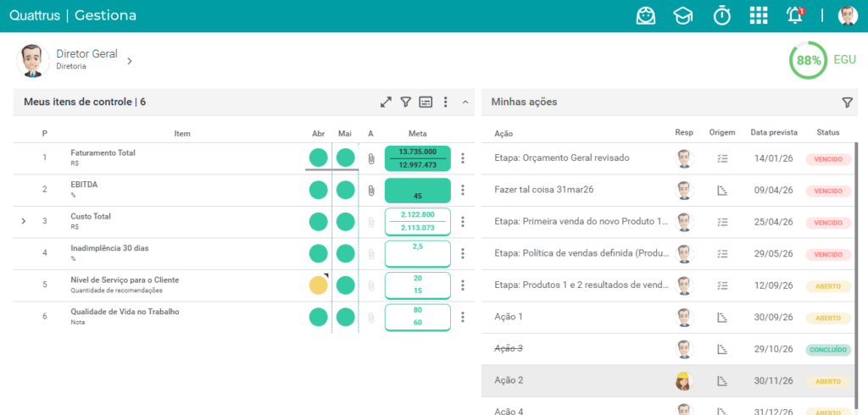Open more options menu for EBITDA row
The image size is (868, 415).
coord(463,191)
